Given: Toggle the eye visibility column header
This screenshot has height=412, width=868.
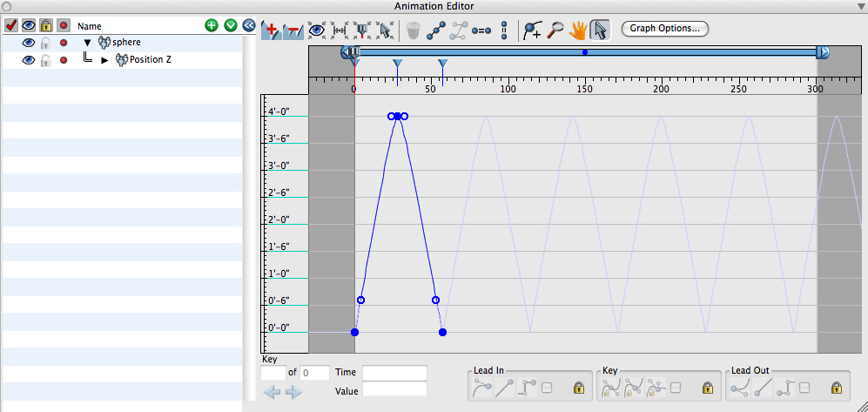Looking at the screenshot, I should pos(28,25).
